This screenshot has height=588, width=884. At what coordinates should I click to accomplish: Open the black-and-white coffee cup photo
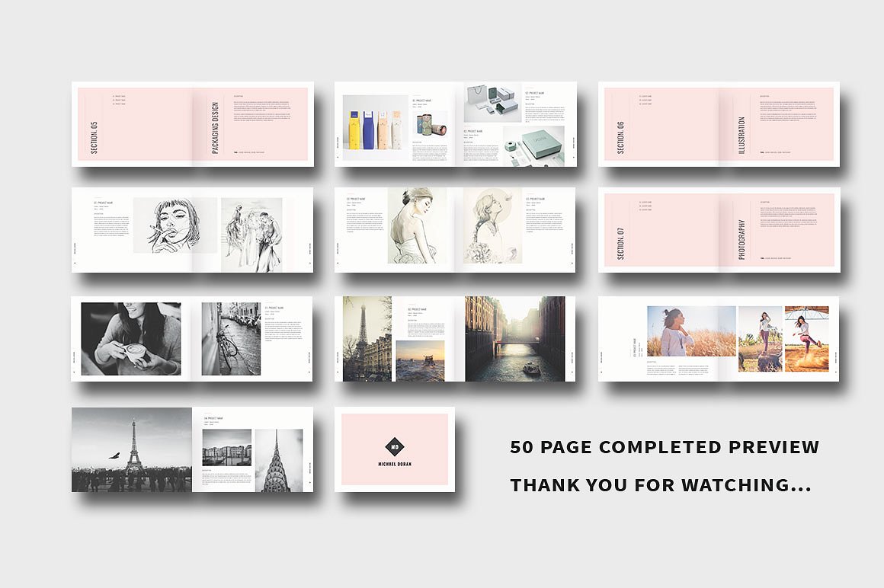pos(131,339)
